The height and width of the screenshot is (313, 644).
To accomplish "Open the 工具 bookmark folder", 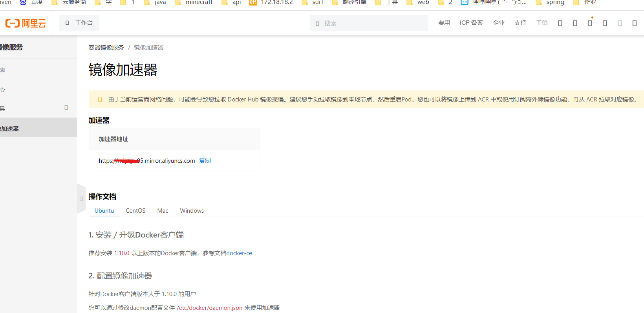I will pos(386,2).
